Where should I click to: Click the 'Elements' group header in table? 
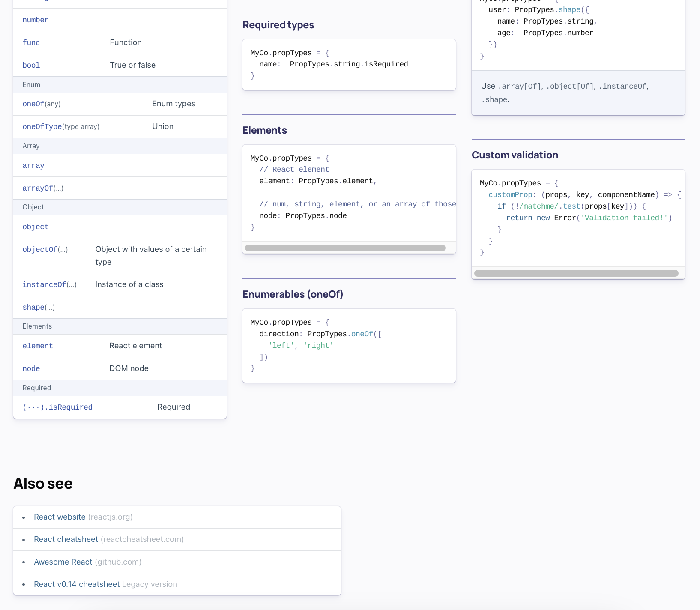coord(120,326)
